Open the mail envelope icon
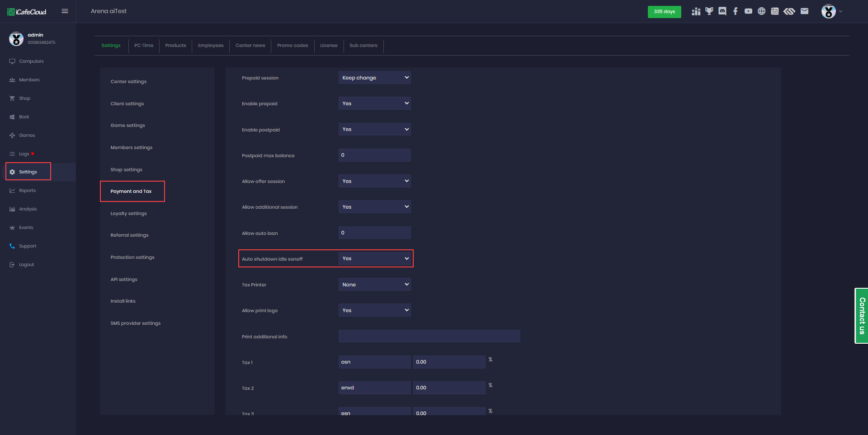This screenshot has height=435, width=868. pyautogui.click(x=804, y=11)
